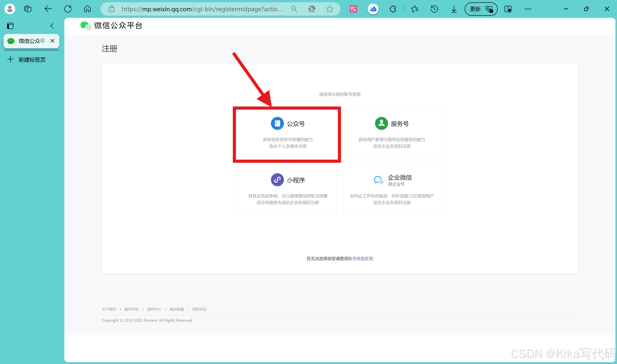Open the browser Downloads arrow icon
The width and height of the screenshot is (617, 364).
point(454,9)
